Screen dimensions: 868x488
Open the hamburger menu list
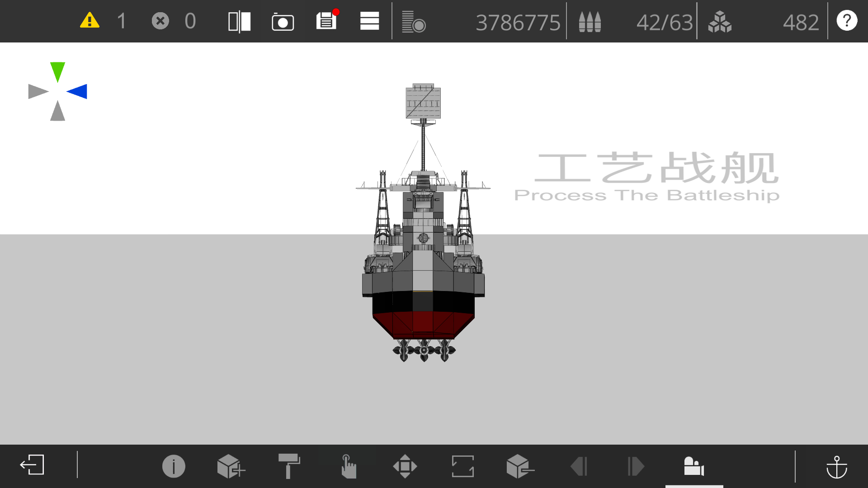(369, 21)
